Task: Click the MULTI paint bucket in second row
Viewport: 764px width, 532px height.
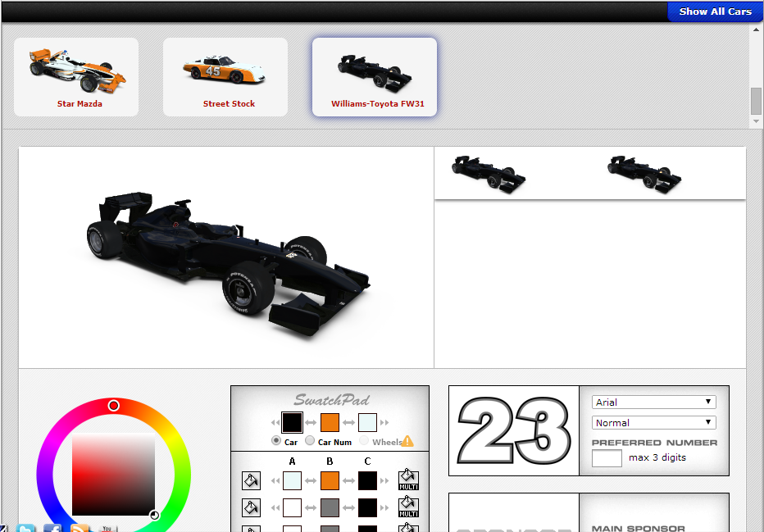Action: point(408,507)
